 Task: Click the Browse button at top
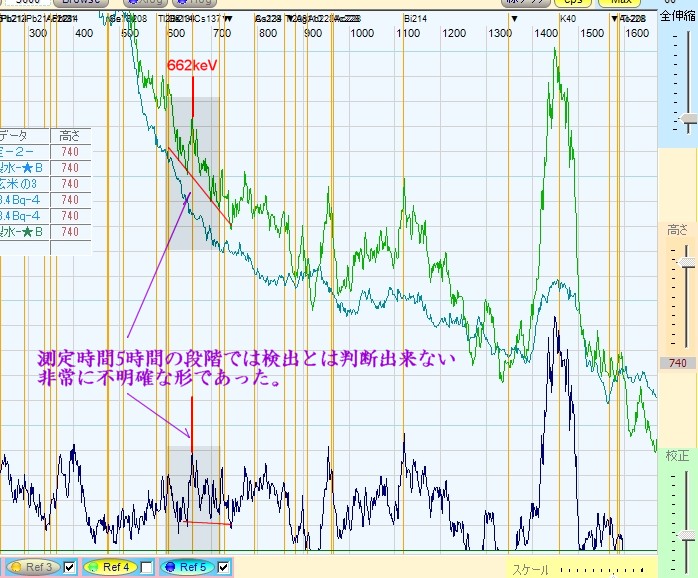(81, 2)
